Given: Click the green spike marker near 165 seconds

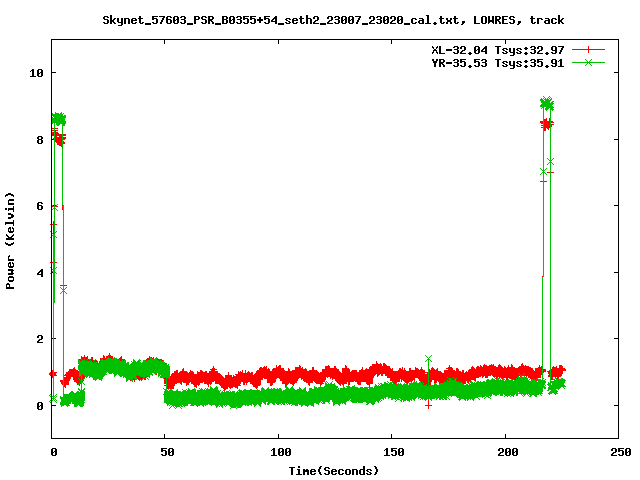Looking at the screenshot, I should point(428,358).
